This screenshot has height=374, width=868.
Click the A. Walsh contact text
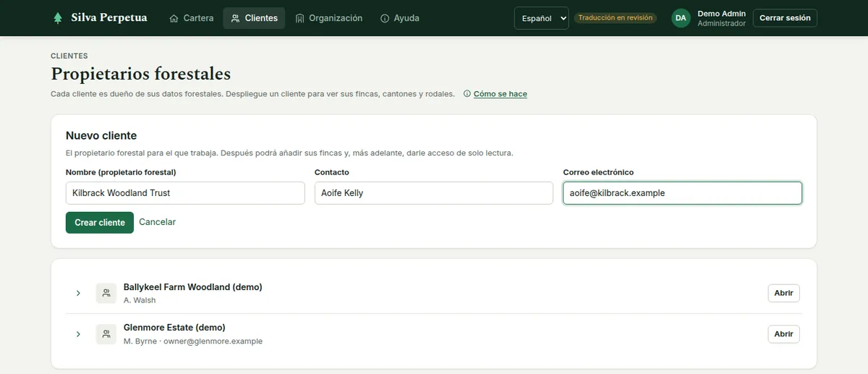click(140, 300)
